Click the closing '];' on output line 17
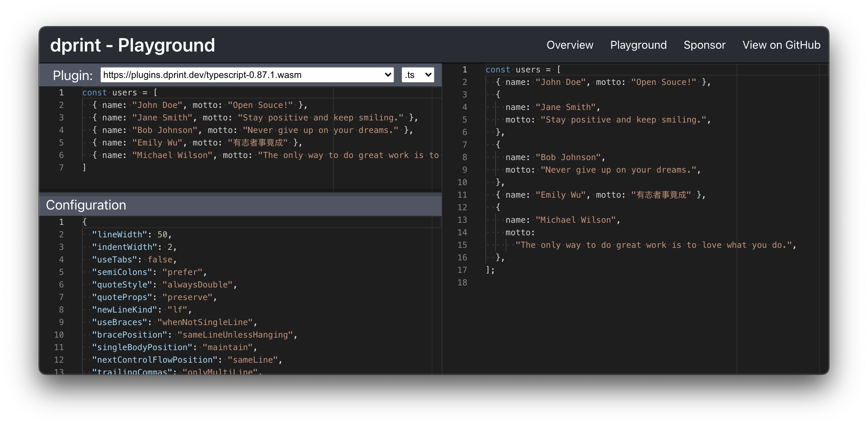The height and width of the screenshot is (426, 868). [x=490, y=270]
